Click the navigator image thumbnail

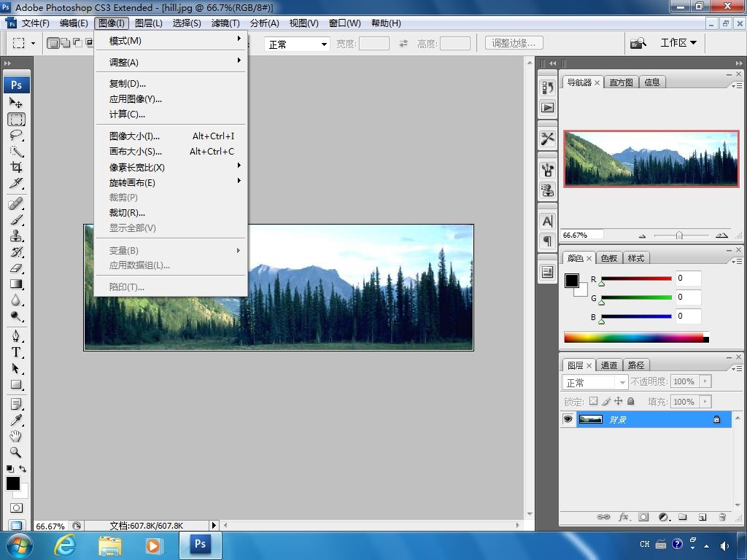coord(651,158)
